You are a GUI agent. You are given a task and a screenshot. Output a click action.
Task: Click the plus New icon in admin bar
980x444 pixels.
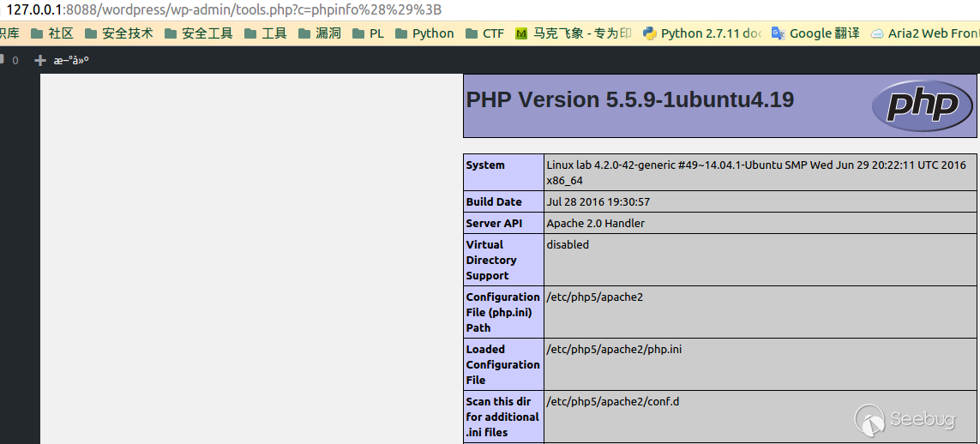coord(39,61)
